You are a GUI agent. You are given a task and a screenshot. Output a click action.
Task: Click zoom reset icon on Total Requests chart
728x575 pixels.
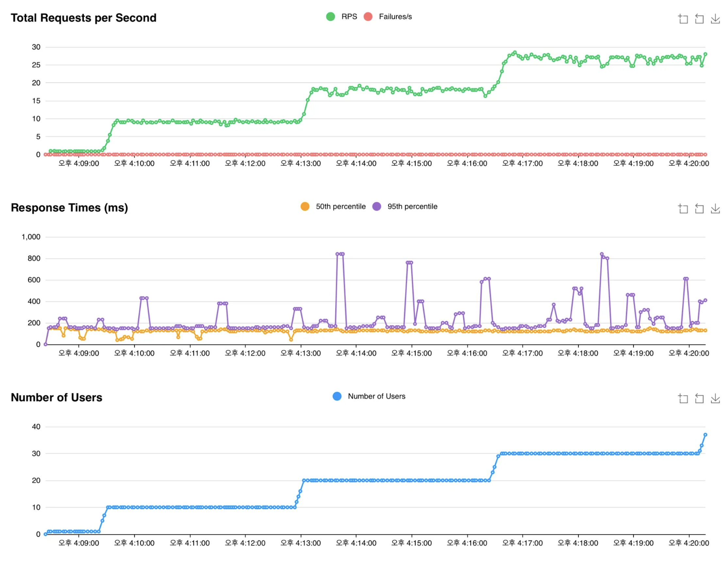tap(699, 19)
